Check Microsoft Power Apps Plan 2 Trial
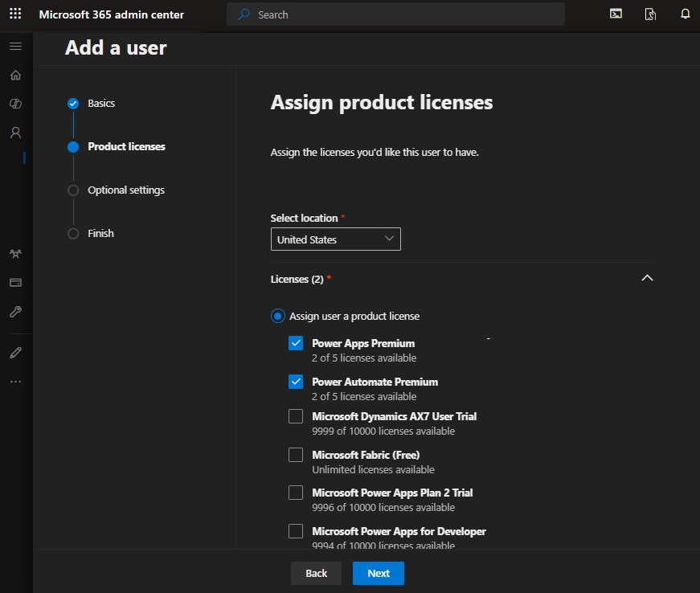Viewport: 700px width, 593px height. tap(296, 493)
